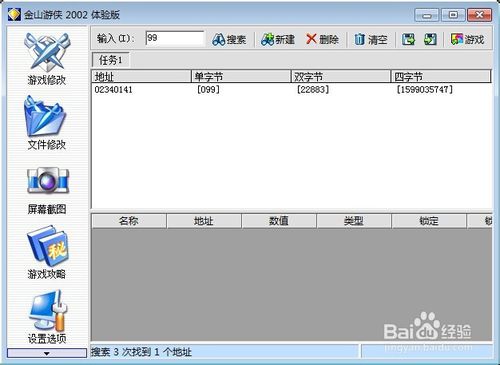
Task: Click the 搜索 search binoculars button
Action: [x=229, y=40]
